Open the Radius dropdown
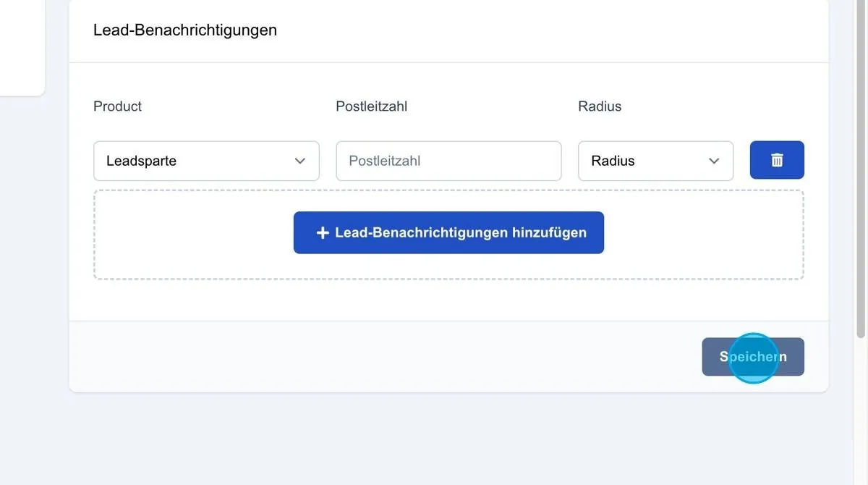The height and width of the screenshot is (485, 868). [x=655, y=161]
